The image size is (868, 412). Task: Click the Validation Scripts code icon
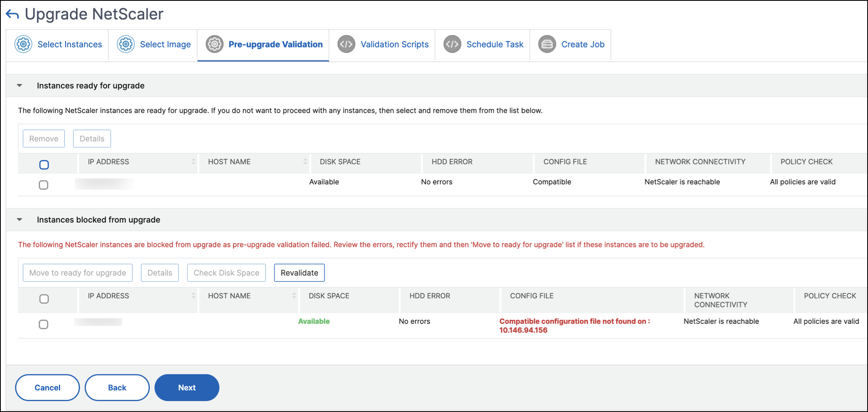pos(346,44)
